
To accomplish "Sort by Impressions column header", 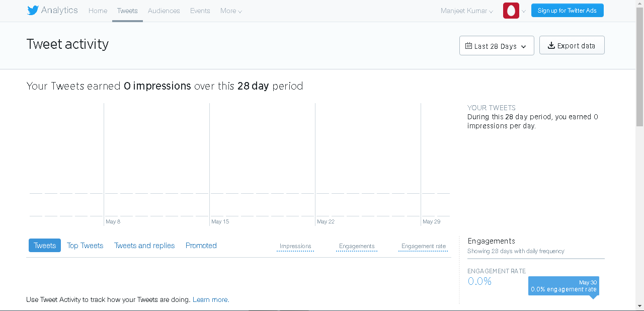I will 295,246.
